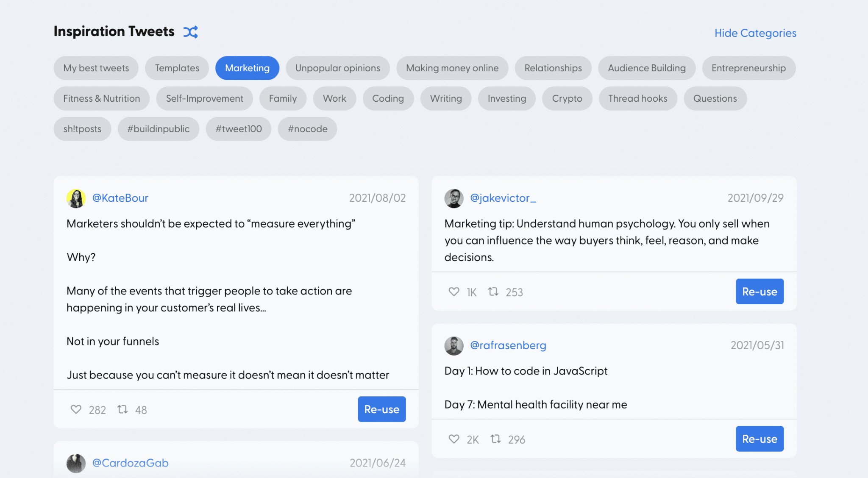Open the @KateBour handle link
This screenshot has height=478, width=868.
(120, 198)
